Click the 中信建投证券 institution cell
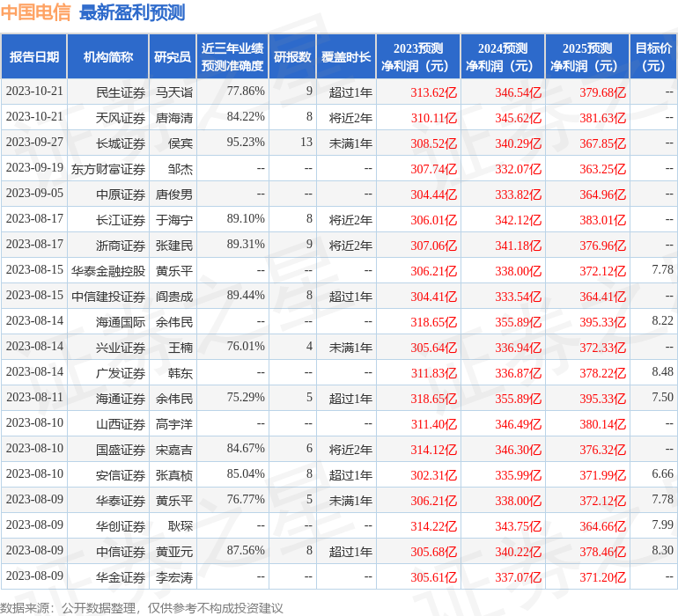 (108, 296)
